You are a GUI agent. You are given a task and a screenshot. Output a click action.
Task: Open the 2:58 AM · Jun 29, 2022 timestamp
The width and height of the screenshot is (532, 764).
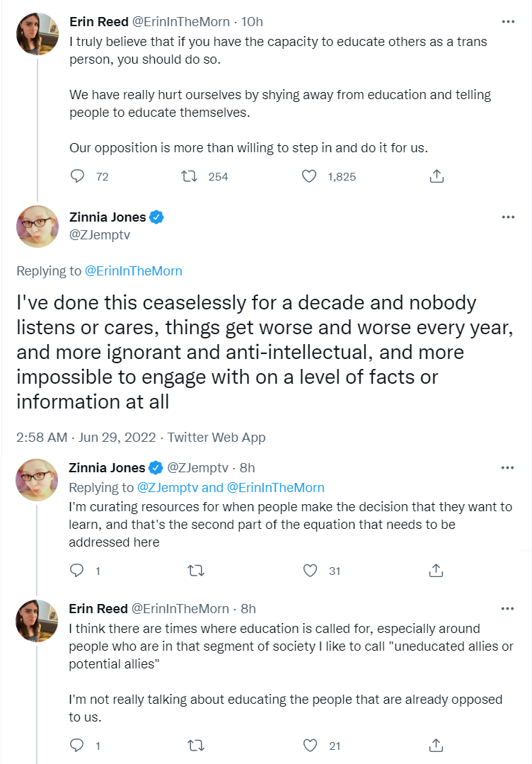click(86, 437)
